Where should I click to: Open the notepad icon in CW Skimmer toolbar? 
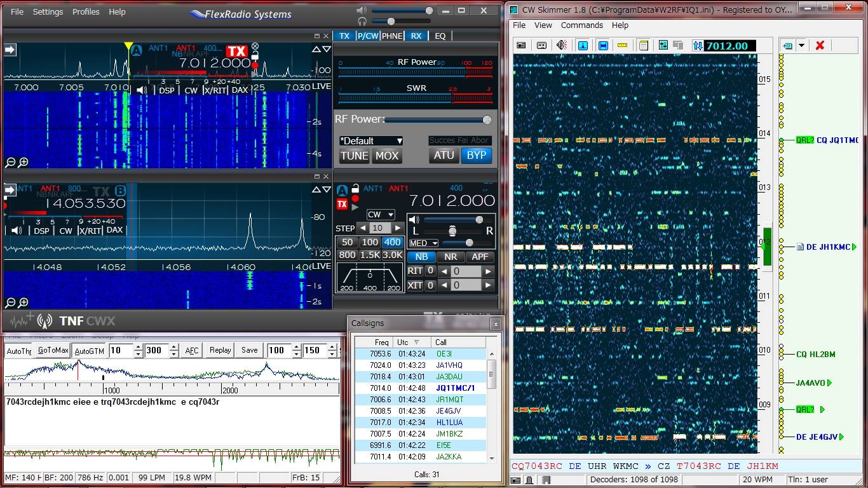[x=643, y=45]
